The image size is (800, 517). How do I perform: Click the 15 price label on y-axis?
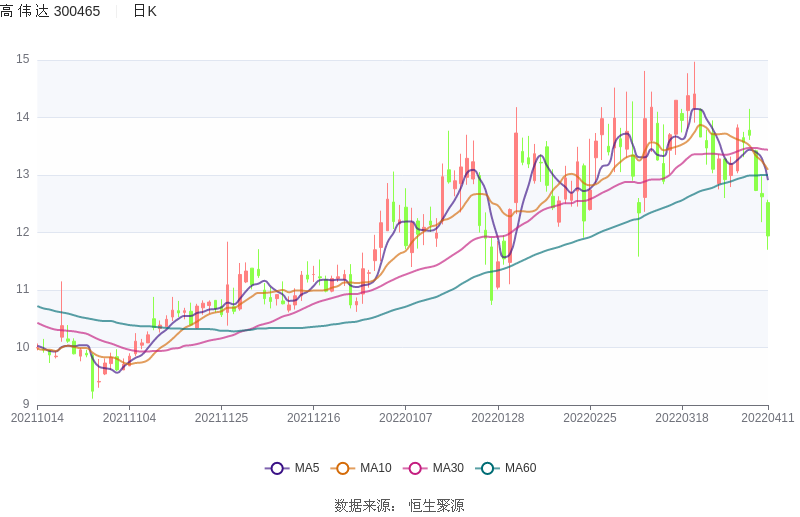tap(23, 60)
